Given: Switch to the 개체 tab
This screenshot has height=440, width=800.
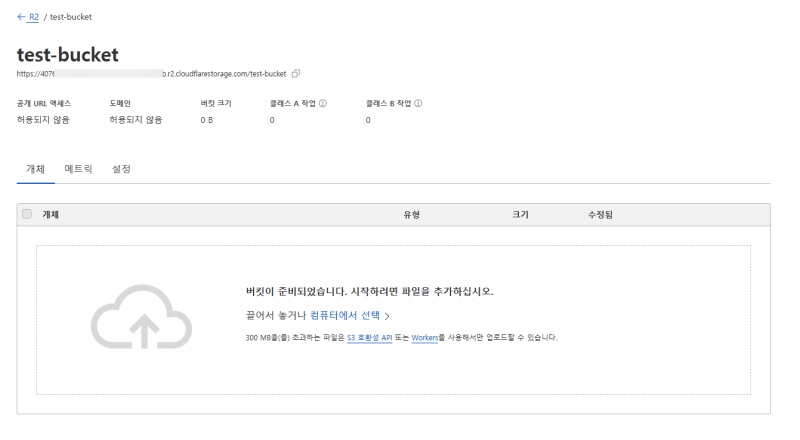Looking at the screenshot, I should click(x=36, y=169).
